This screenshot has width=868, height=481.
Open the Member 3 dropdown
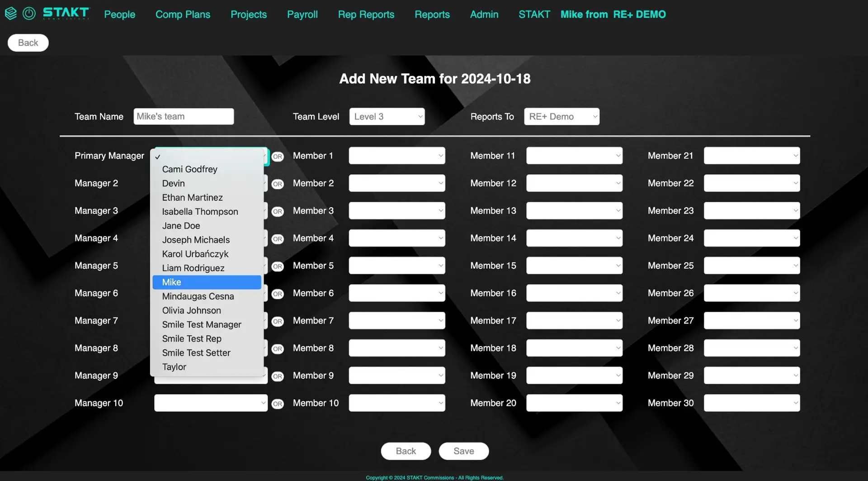pos(397,210)
